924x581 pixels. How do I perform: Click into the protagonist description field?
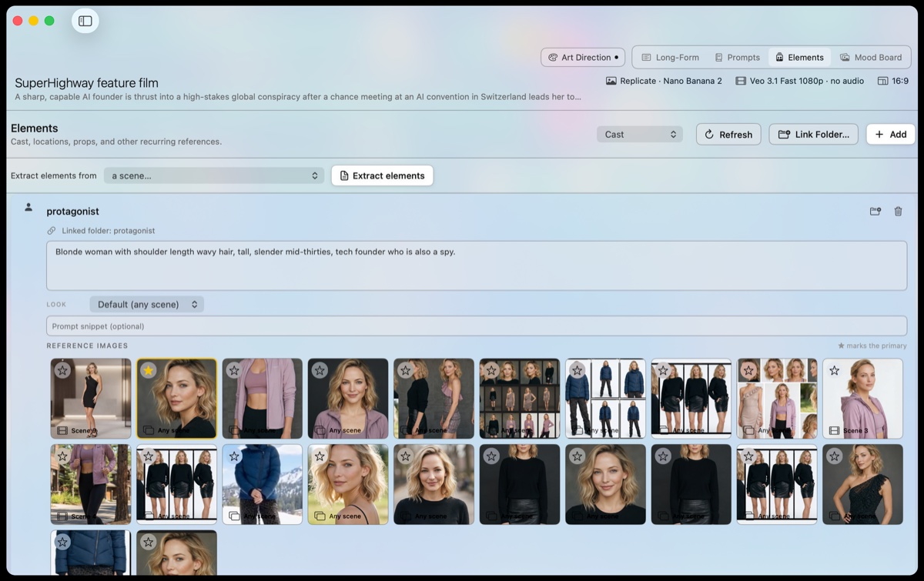click(477, 265)
